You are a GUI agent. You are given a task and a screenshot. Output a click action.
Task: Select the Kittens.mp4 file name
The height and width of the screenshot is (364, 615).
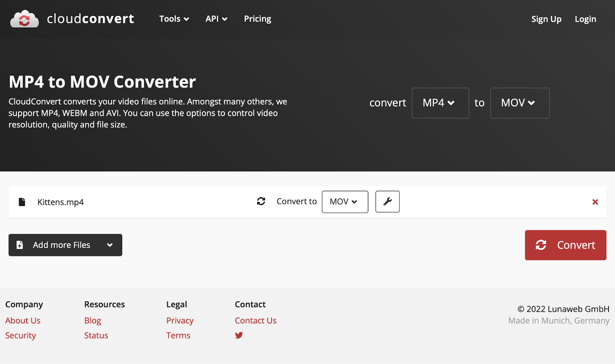click(x=60, y=202)
